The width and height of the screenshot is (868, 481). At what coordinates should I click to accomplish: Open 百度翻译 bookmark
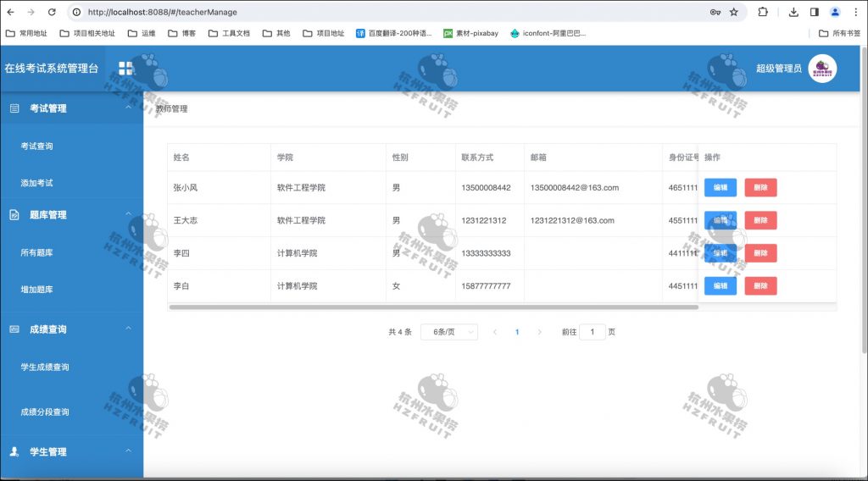pyautogui.click(x=393, y=33)
